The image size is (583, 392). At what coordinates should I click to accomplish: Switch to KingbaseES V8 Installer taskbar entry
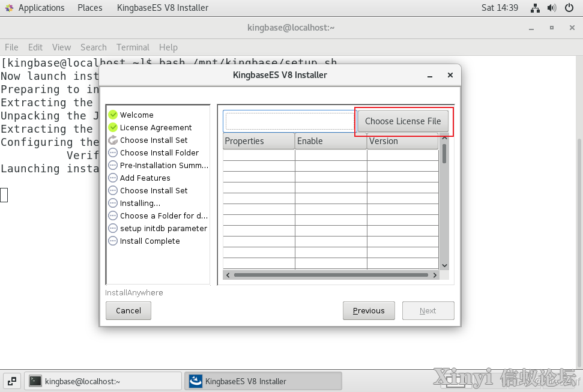click(x=263, y=381)
